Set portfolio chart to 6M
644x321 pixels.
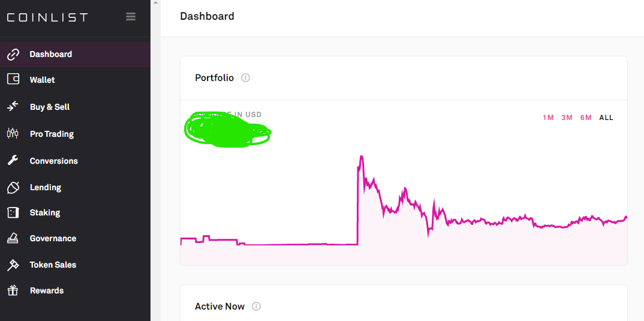586,118
